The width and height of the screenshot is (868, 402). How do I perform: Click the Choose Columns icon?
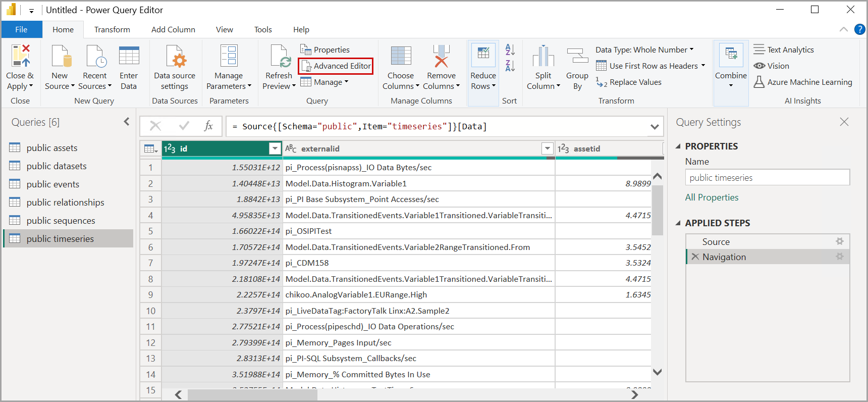coord(401,56)
